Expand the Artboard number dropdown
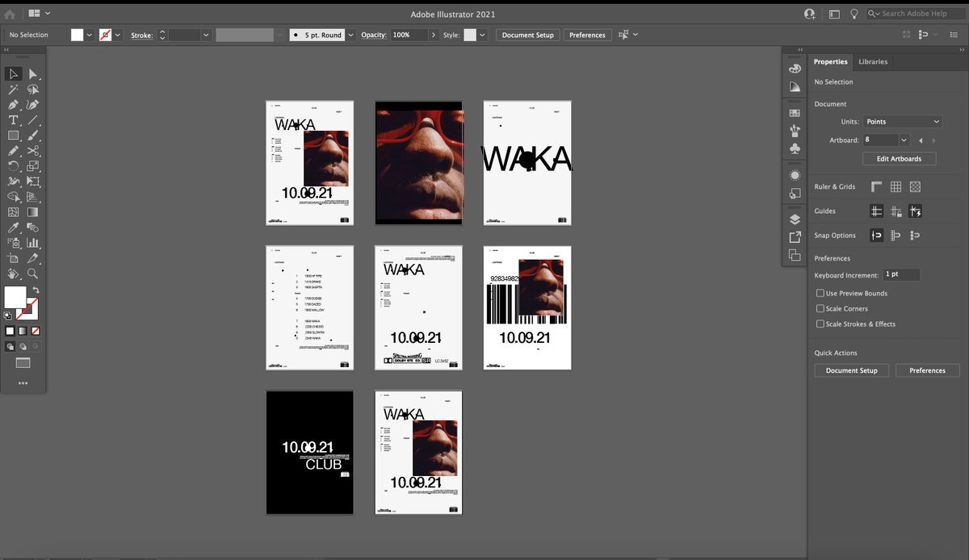The image size is (969, 560). click(904, 140)
